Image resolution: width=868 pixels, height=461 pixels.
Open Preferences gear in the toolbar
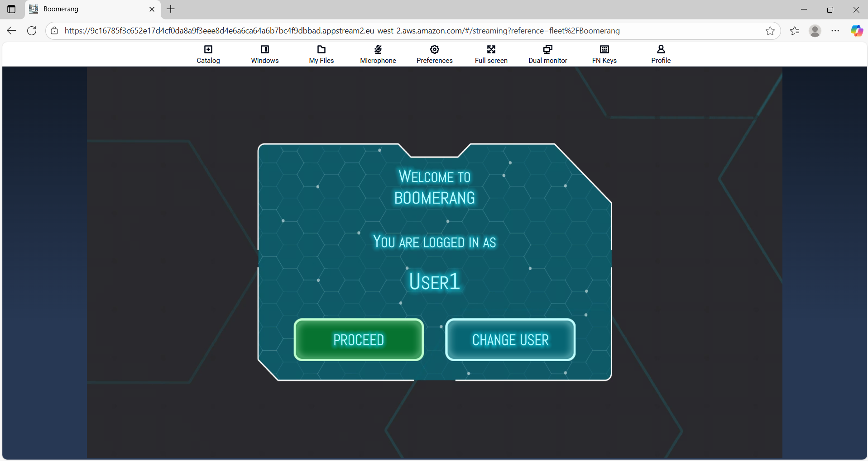[435, 54]
